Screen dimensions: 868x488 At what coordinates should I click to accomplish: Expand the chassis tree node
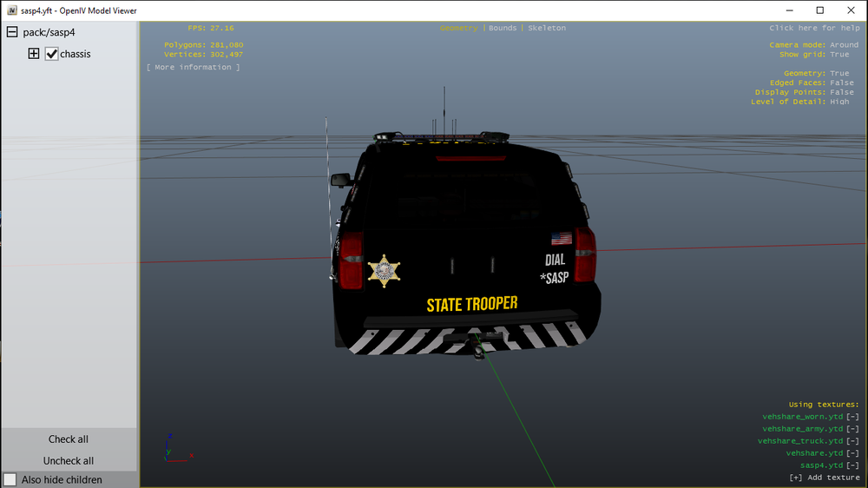click(x=34, y=54)
